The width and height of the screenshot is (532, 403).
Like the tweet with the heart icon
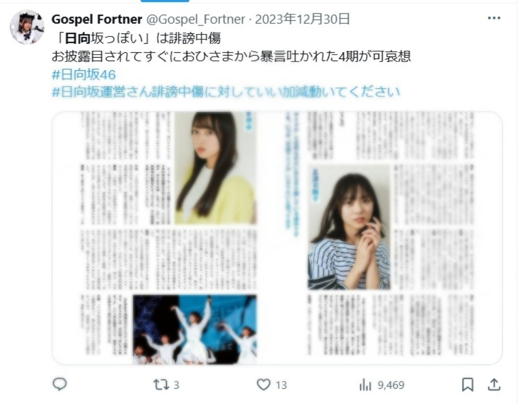tap(263, 385)
